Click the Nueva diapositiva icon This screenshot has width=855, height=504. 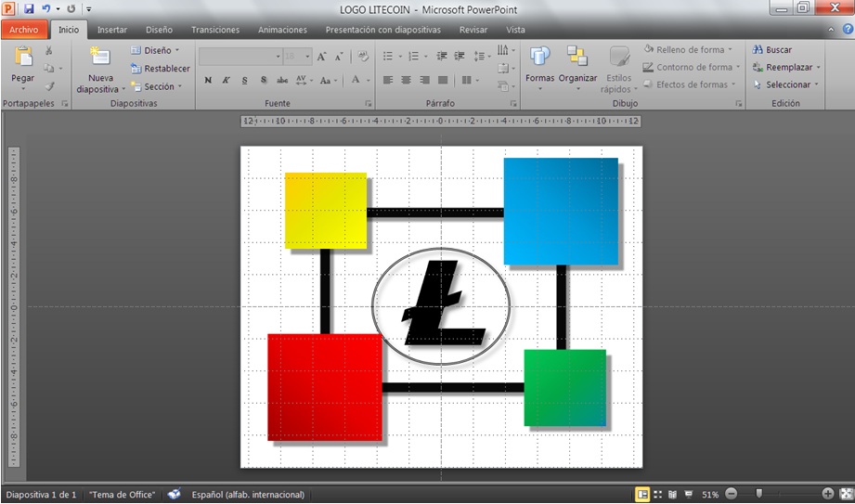coord(99,56)
